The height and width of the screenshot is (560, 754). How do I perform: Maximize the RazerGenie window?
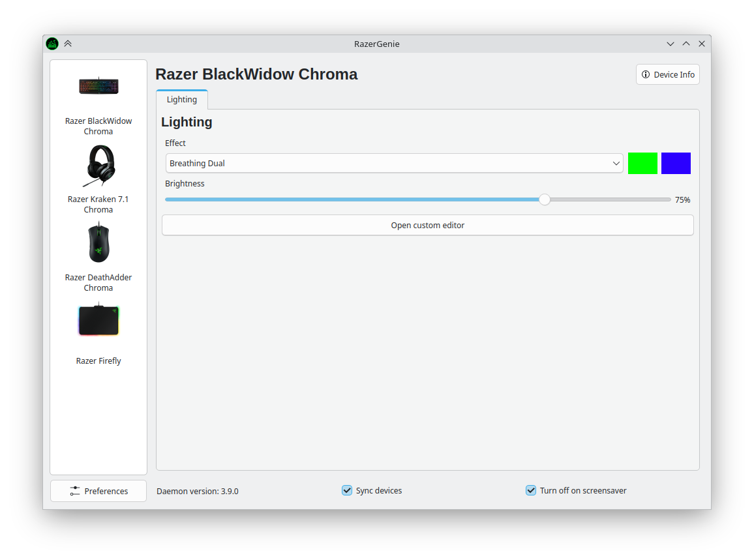pyautogui.click(x=686, y=44)
